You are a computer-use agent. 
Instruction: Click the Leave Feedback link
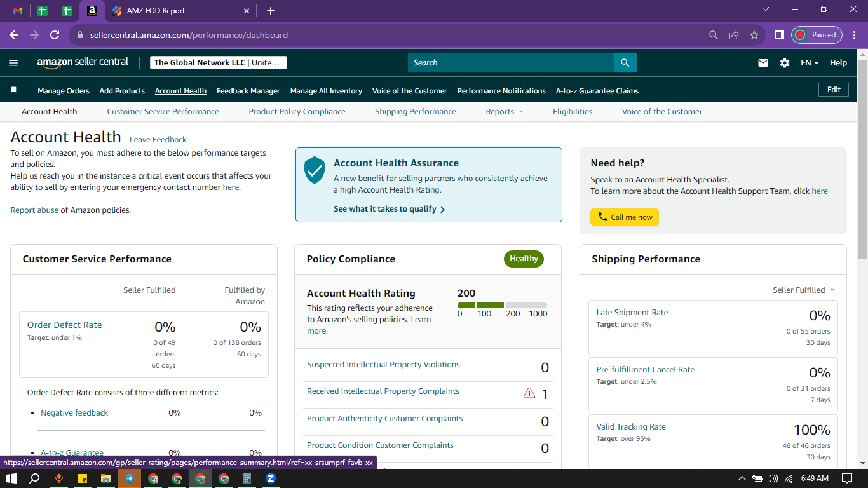158,140
